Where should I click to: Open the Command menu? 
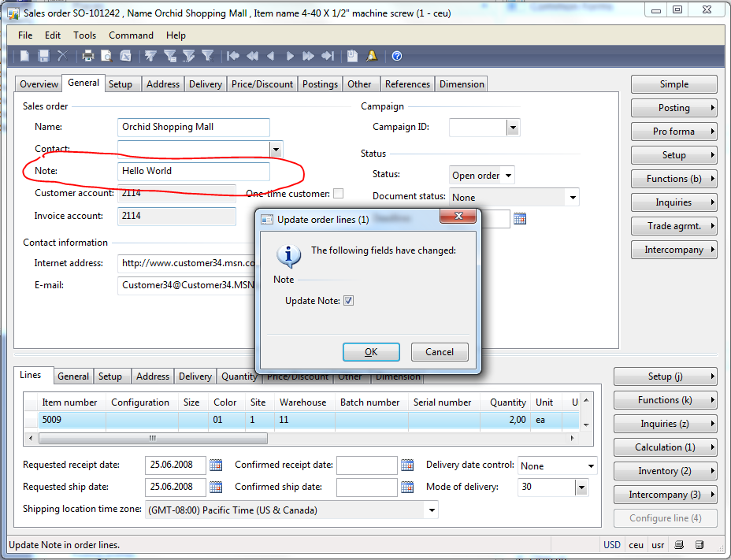(x=131, y=35)
